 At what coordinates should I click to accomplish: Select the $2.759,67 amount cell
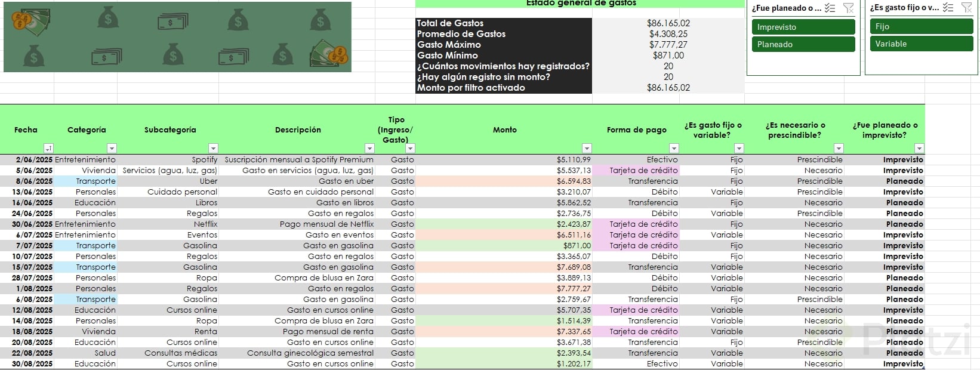[x=504, y=299]
